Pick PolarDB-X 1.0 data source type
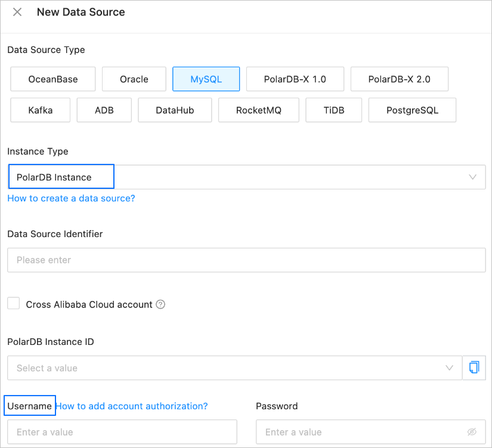Viewport: 492px width, 448px height. coord(295,79)
